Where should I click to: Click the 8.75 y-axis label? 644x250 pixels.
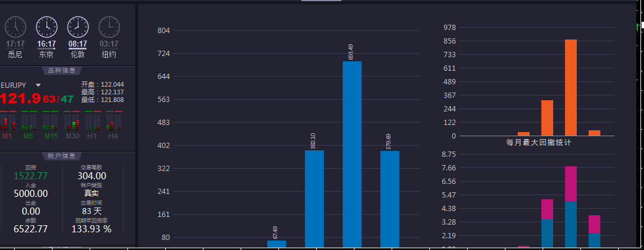click(x=450, y=154)
